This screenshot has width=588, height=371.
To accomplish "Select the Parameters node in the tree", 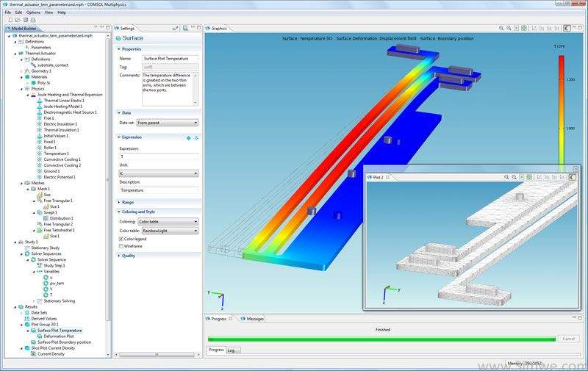I will point(41,47).
